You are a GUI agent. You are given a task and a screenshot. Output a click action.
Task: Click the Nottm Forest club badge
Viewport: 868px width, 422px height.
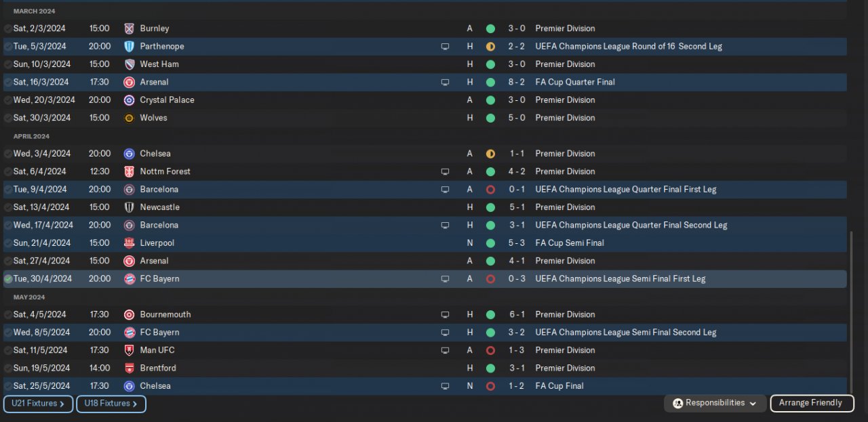pyautogui.click(x=130, y=171)
